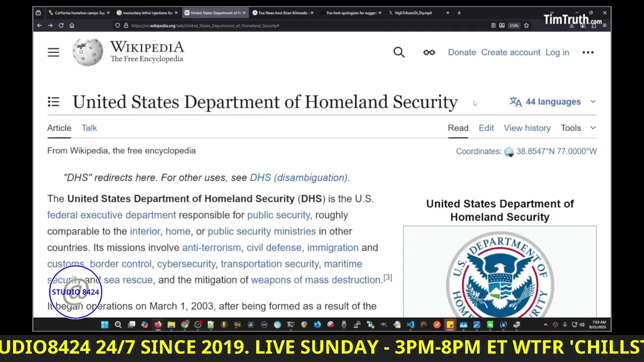Image resolution: width=644 pixels, height=362 pixels.
Task: Open the public security link
Action: 279,215
